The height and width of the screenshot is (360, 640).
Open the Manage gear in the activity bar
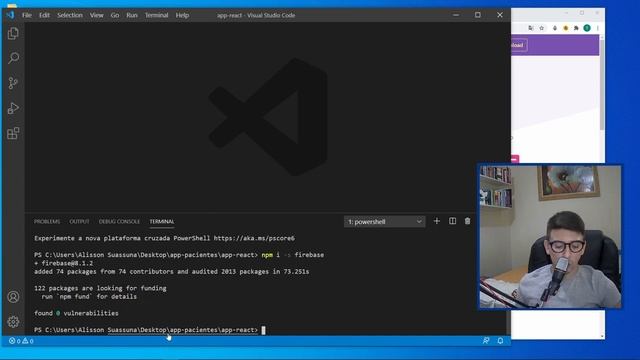13,322
